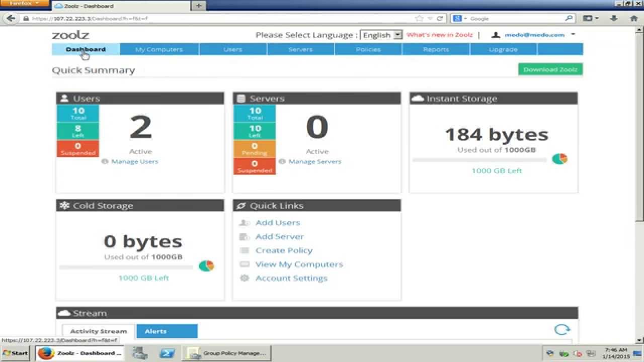Click the Instant Storage usage progress bar

pyautogui.click(x=479, y=160)
